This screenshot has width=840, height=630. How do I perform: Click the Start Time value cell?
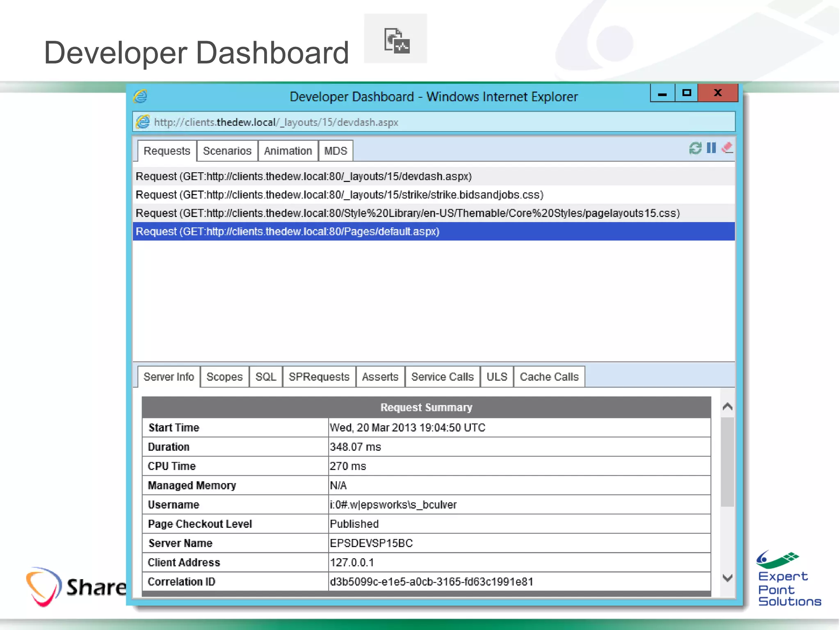520,428
